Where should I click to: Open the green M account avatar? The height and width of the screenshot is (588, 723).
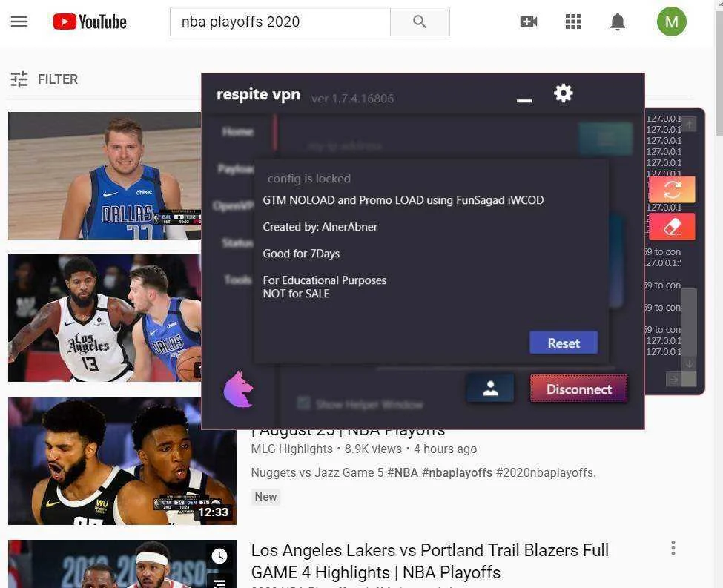[671, 22]
